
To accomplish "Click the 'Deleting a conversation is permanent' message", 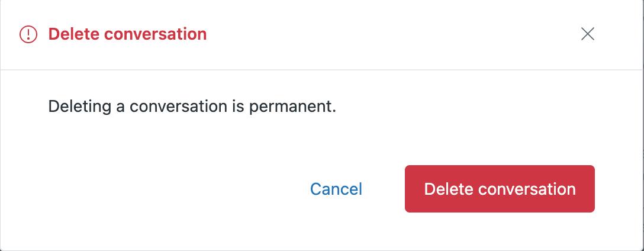I will (192, 107).
